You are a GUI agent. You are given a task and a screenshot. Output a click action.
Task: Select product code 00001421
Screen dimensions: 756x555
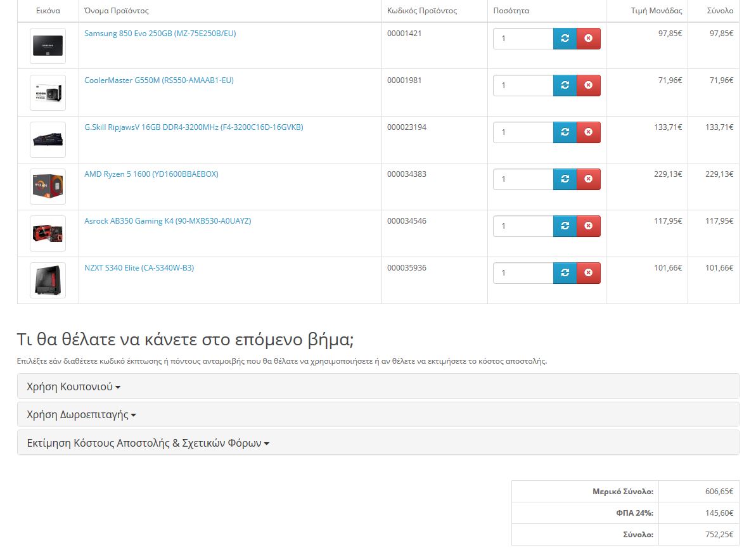click(x=404, y=34)
